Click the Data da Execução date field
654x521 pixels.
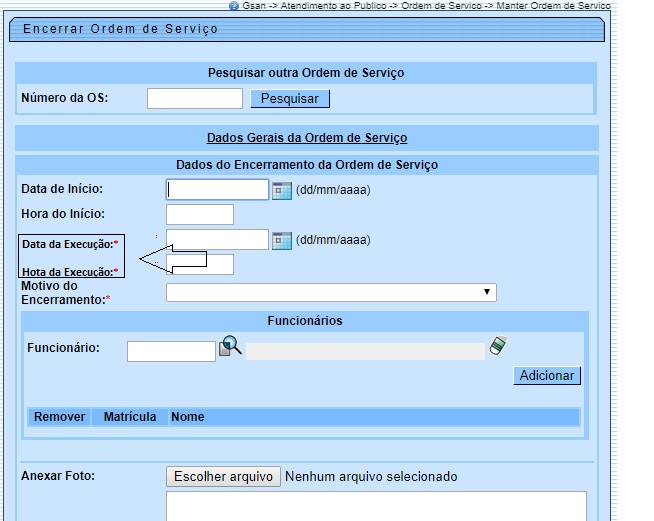point(218,240)
